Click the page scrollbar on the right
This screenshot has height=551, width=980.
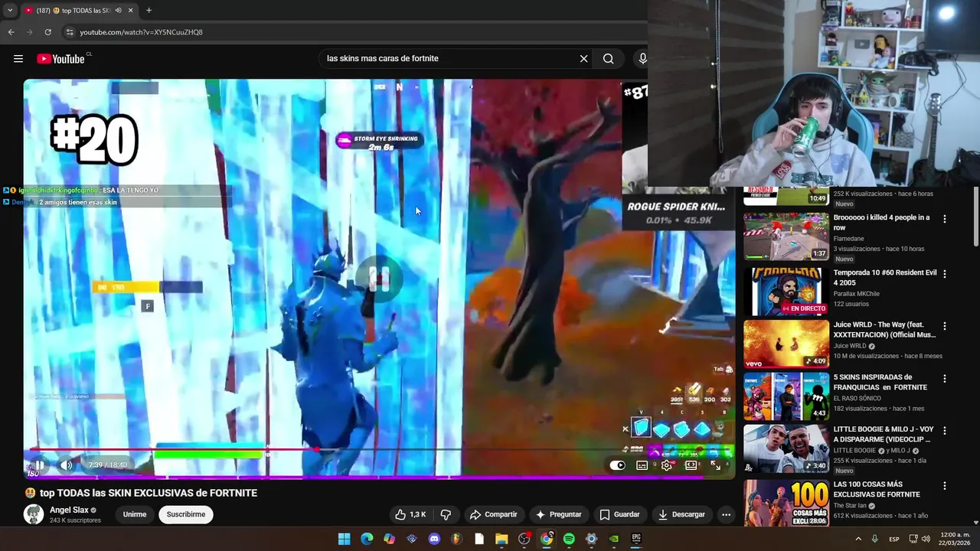click(x=975, y=218)
